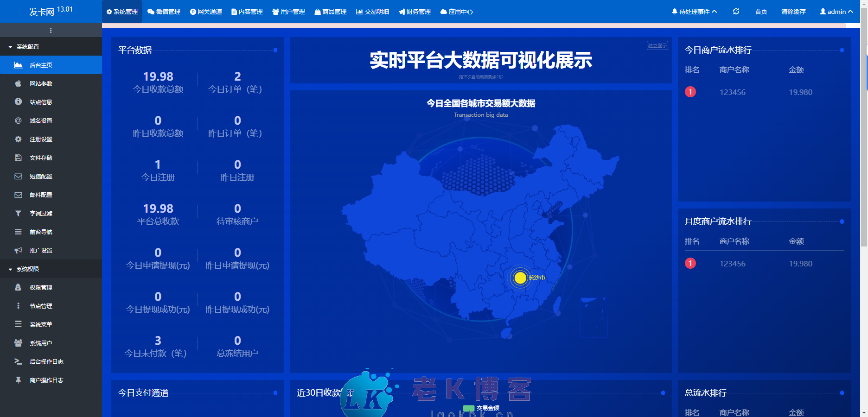Open the 财务管理 top menu
The width and height of the screenshot is (868, 417).
415,12
